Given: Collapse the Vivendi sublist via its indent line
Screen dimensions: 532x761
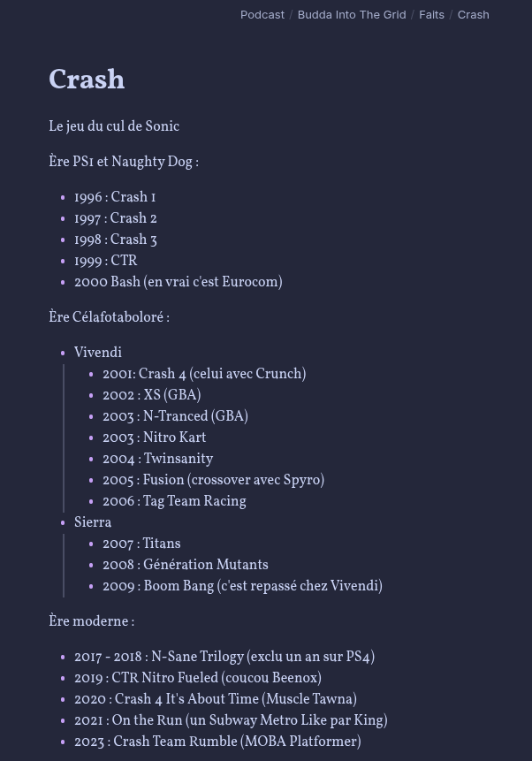Looking at the screenshot, I should pos(64,438).
